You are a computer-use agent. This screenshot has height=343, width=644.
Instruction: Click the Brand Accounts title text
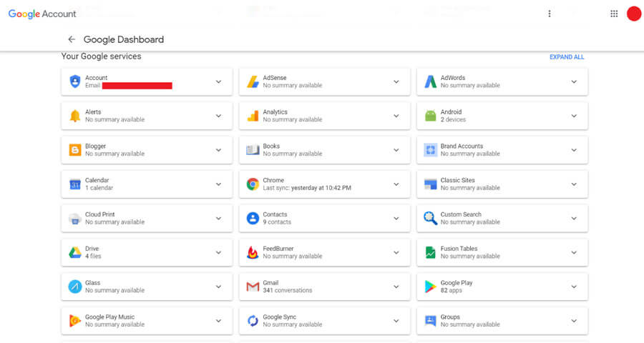tap(462, 146)
